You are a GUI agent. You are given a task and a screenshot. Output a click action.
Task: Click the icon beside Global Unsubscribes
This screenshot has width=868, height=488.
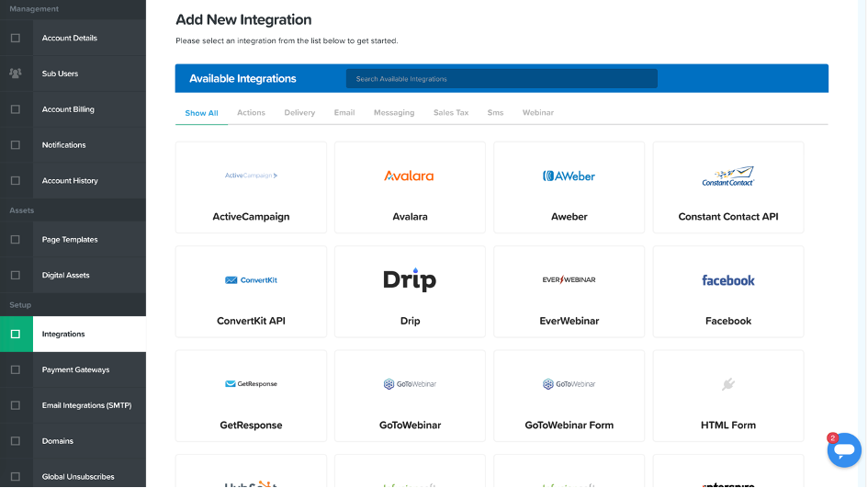[x=16, y=477]
